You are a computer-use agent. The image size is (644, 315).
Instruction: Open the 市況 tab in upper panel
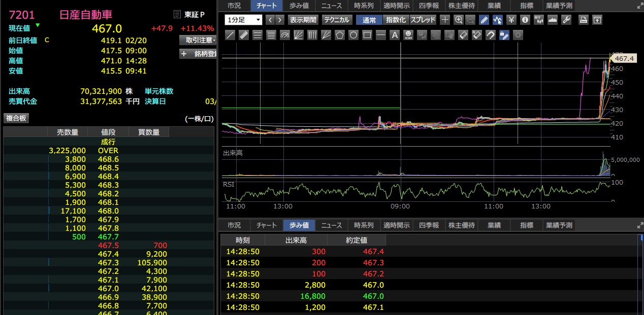coord(234,6)
